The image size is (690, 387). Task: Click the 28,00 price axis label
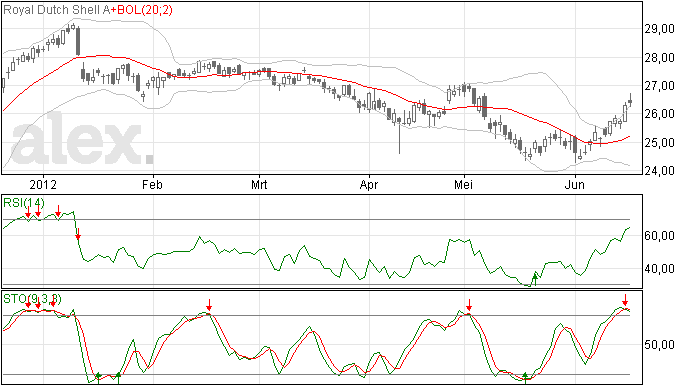[x=659, y=58]
